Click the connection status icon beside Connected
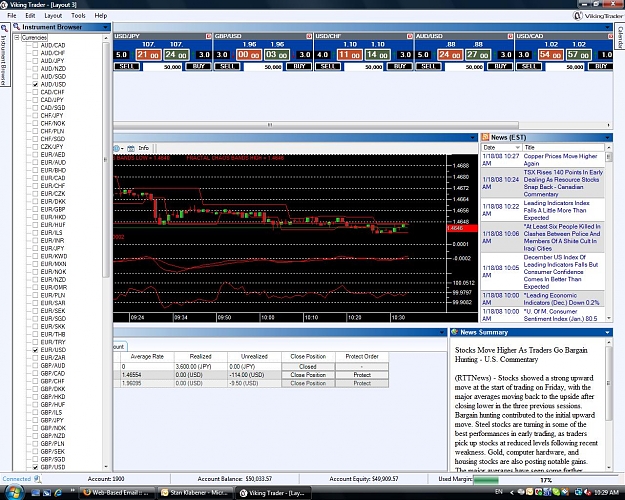The width and height of the screenshot is (625, 500). point(37,479)
